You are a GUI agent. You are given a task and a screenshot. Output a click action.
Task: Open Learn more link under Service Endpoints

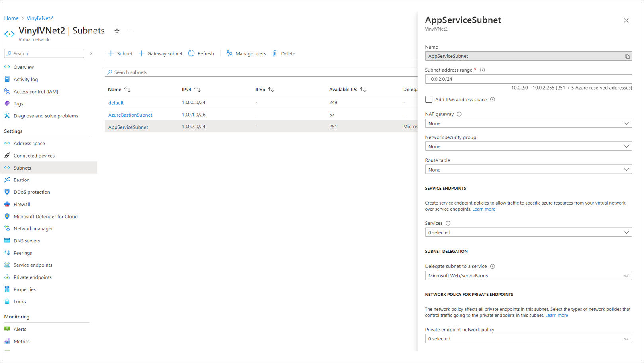(484, 209)
